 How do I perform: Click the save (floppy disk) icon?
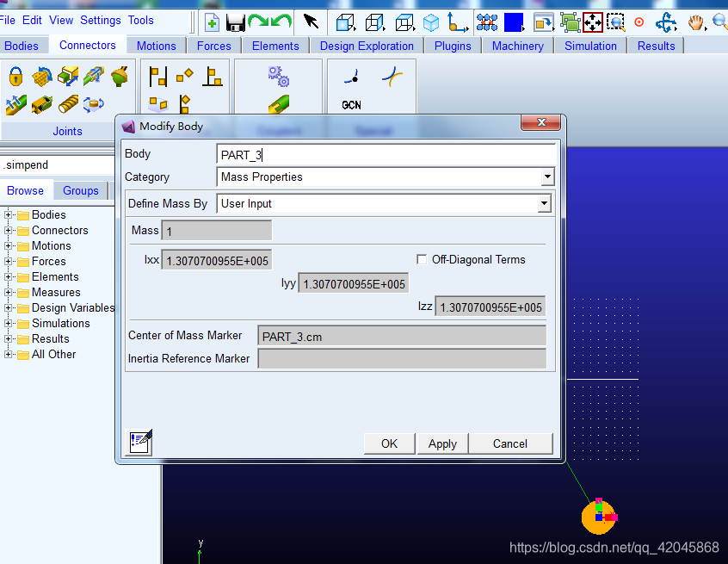coord(235,22)
